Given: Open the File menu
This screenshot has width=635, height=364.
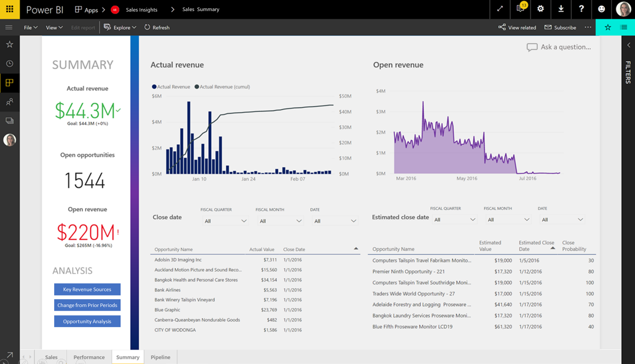Looking at the screenshot, I should click(30, 28).
